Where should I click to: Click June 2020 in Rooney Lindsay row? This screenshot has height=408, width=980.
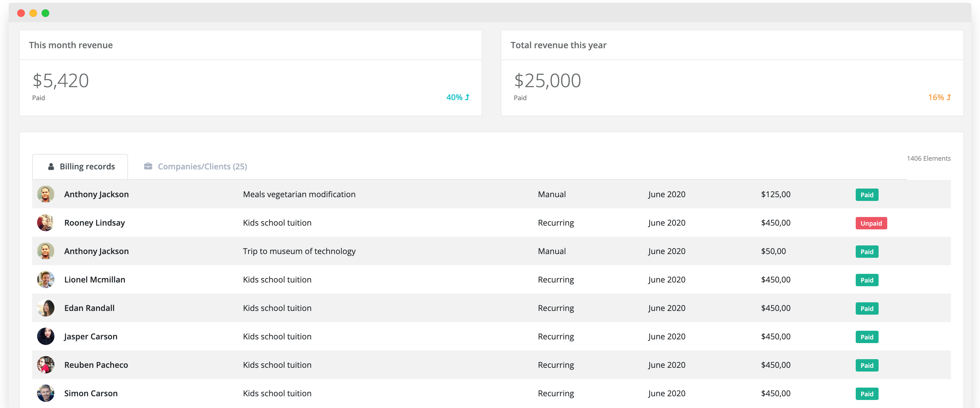(667, 223)
